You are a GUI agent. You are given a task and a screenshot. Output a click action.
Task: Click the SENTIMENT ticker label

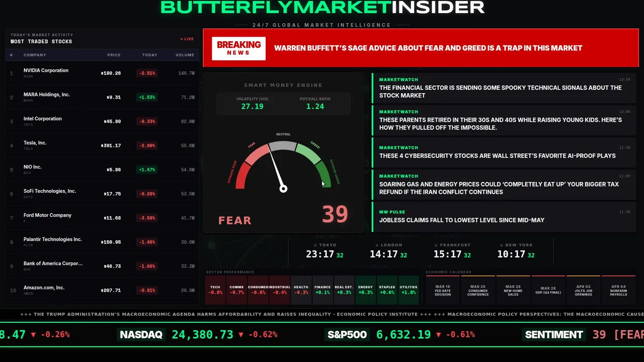tap(554, 335)
